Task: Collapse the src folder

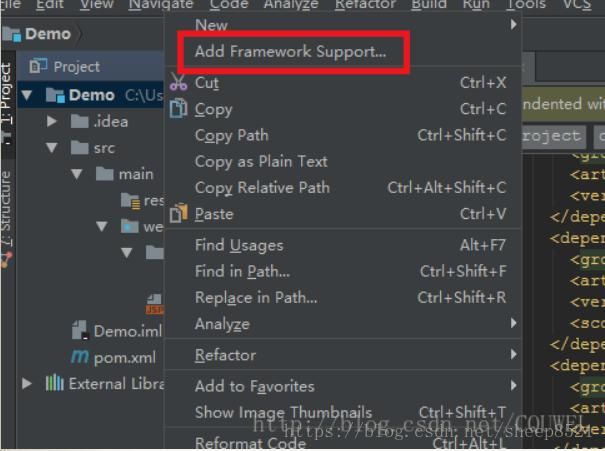Action: point(51,148)
